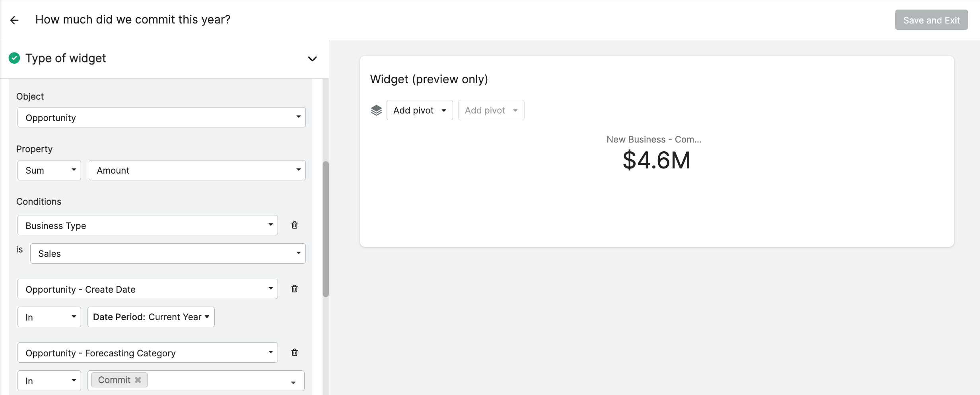Collapse the Type of widget section
Viewport: 980px width, 395px height.
coord(312,59)
